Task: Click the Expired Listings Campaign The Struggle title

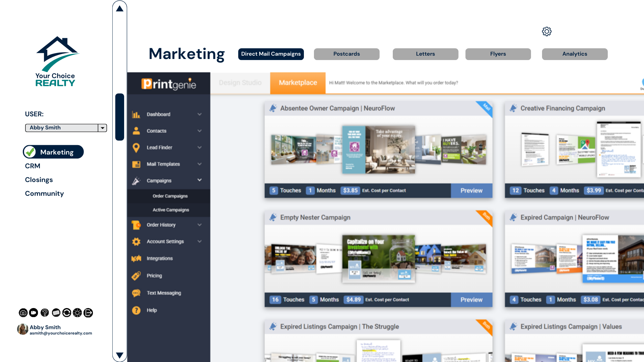Action: click(x=339, y=326)
